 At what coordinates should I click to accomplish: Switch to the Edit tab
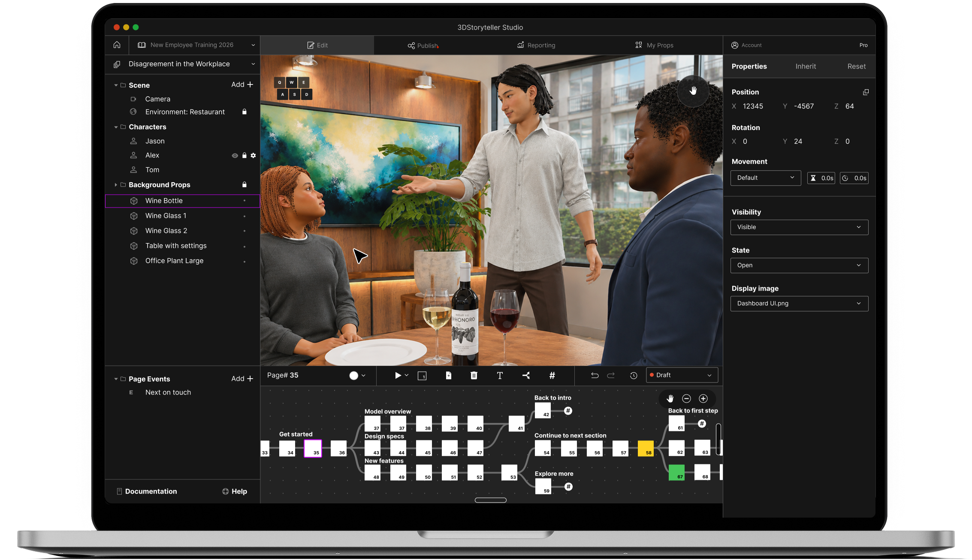[317, 45]
